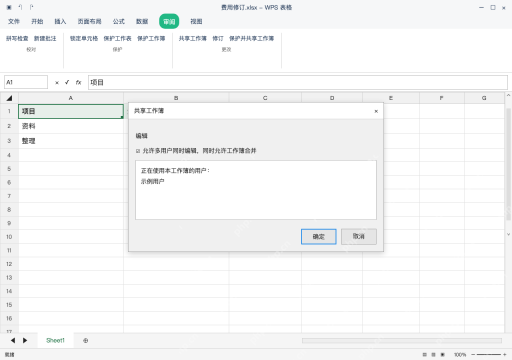Select the highlighted 审阅 ribbon tab
The image size is (512, 360).
tap(169, 21)
